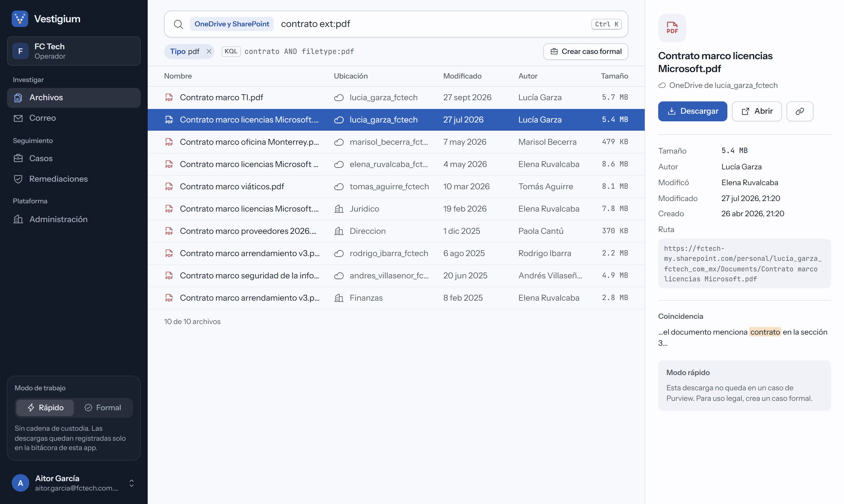Click the sharepoint Ruta path box
Screen dimensions: 844x504
coord(744,263)
